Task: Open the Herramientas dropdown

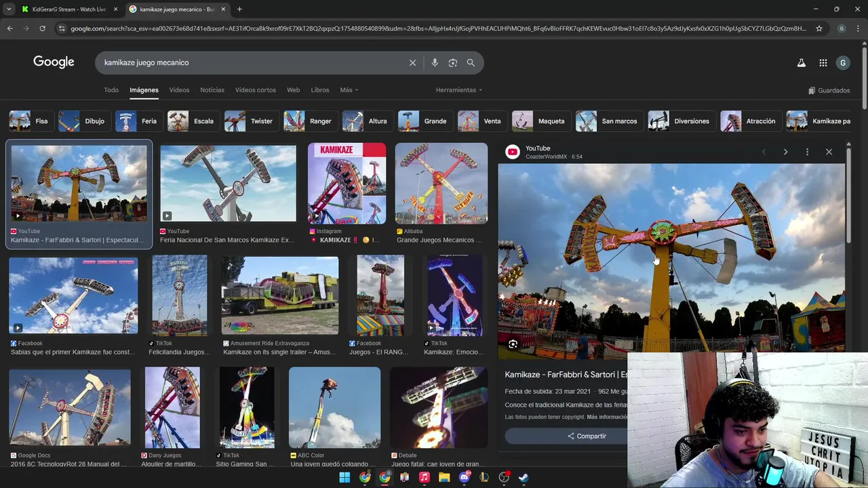Action: [x=459, y=90]
